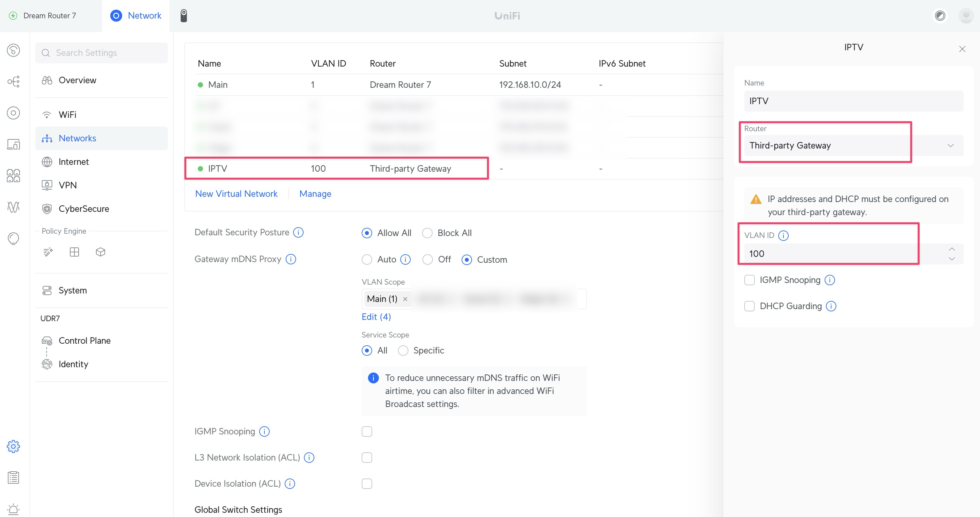Click the Search Settings field

pyautogui.click(x=102, y=53)
